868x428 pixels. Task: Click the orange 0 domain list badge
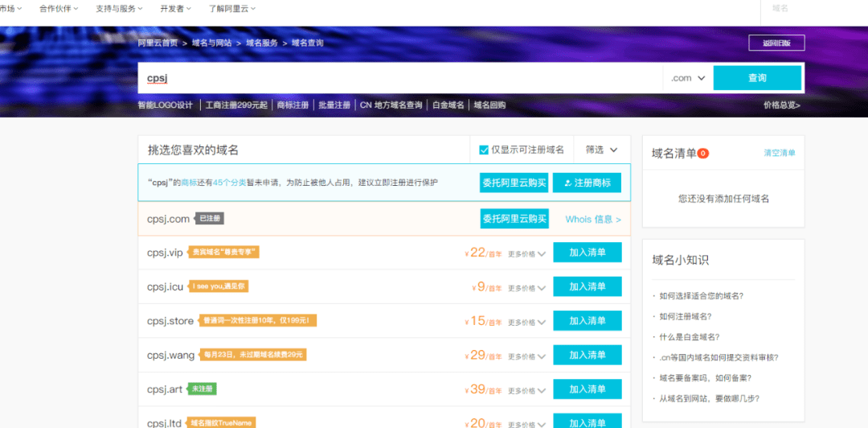(703, 154)
